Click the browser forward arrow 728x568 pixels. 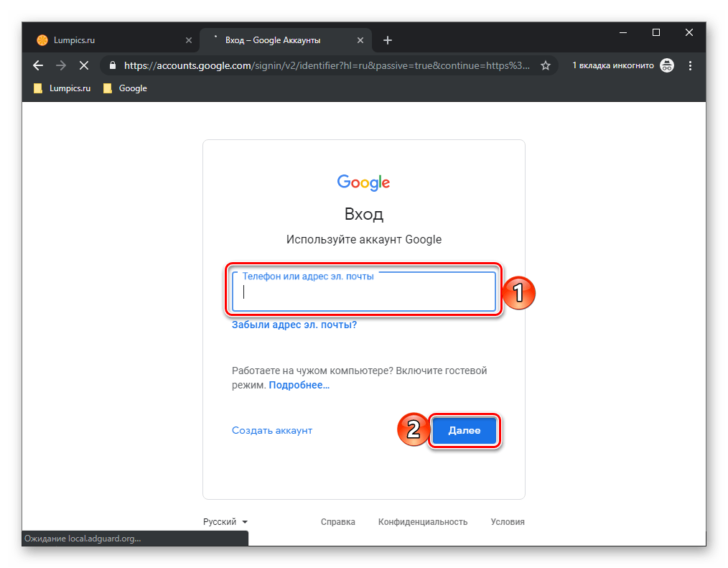[61, 65]
